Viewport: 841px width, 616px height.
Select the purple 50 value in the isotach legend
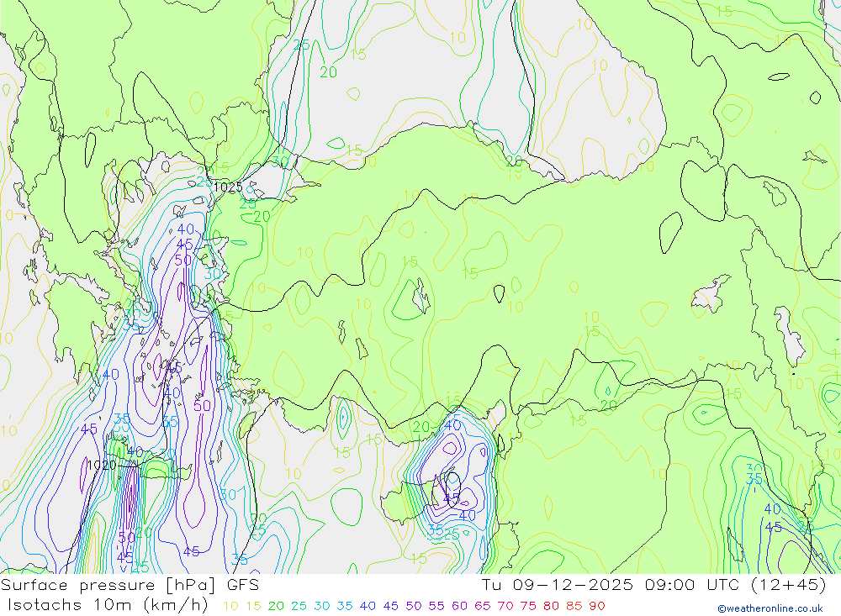pyautogui.click(x=414, y=606)
